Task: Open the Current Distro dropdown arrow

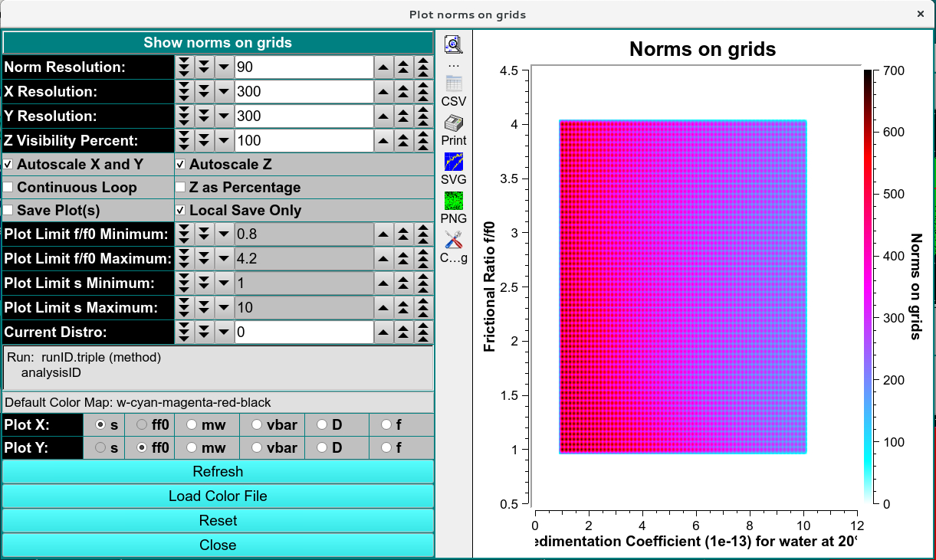Action: 222,332
